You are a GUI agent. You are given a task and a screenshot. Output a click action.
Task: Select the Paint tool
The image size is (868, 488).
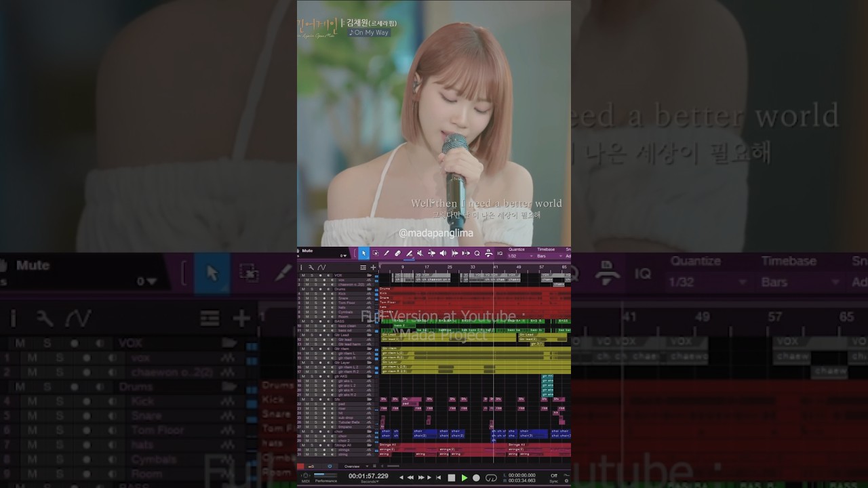(410, 253)
